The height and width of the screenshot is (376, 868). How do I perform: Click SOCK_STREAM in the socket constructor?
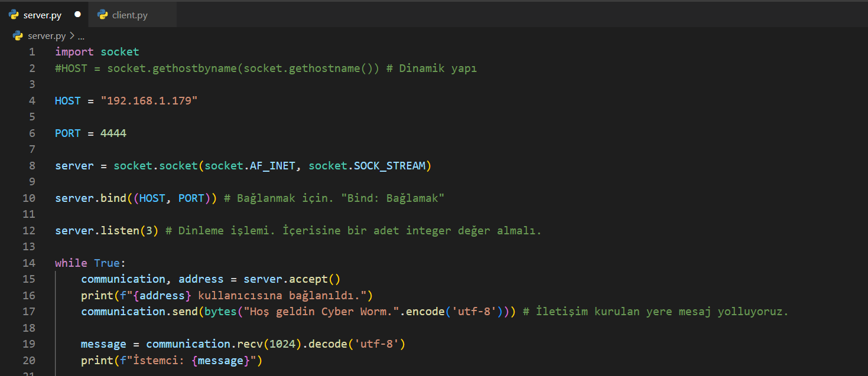(389, 166)
